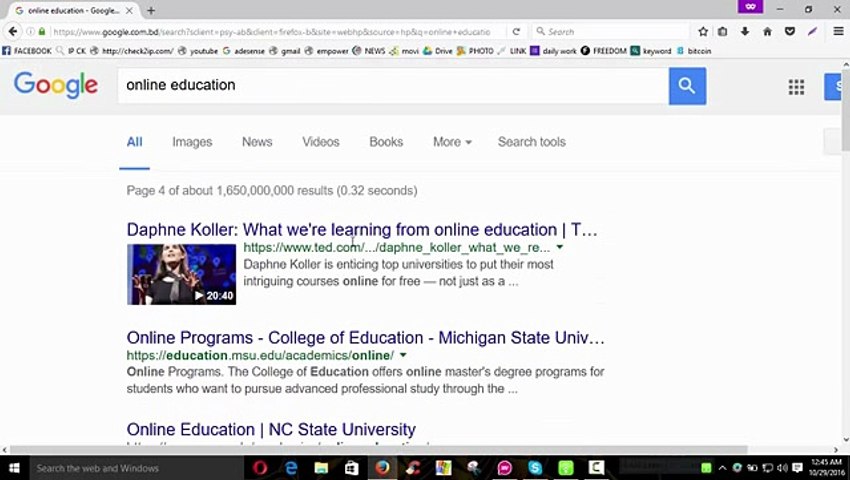Screen dimensions: 850x480
Task: Open the bookmarks library clipboard icon
Action: pos(723,31)
